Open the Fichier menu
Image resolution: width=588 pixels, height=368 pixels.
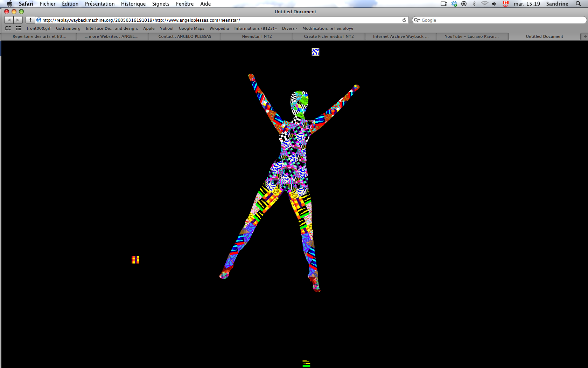point(48,4)
